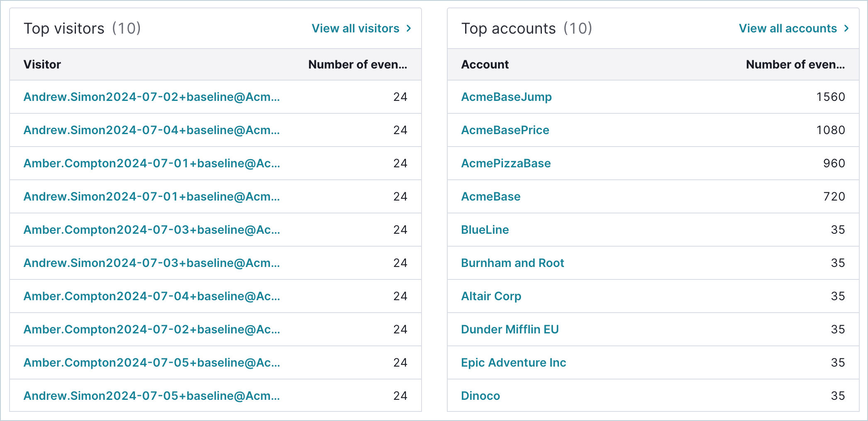
Task: Sort by Account column header
Action: (485, 64)
